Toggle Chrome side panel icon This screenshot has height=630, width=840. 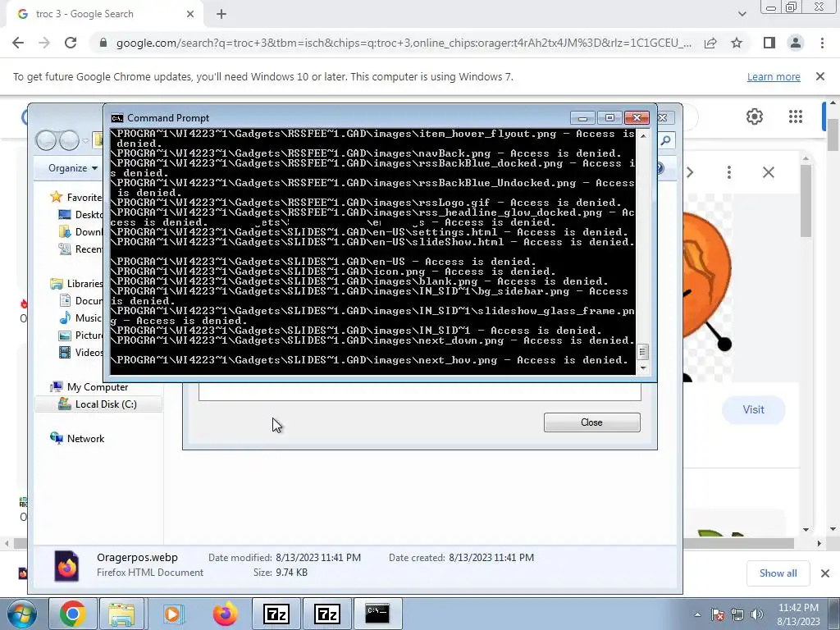(769, 43)
